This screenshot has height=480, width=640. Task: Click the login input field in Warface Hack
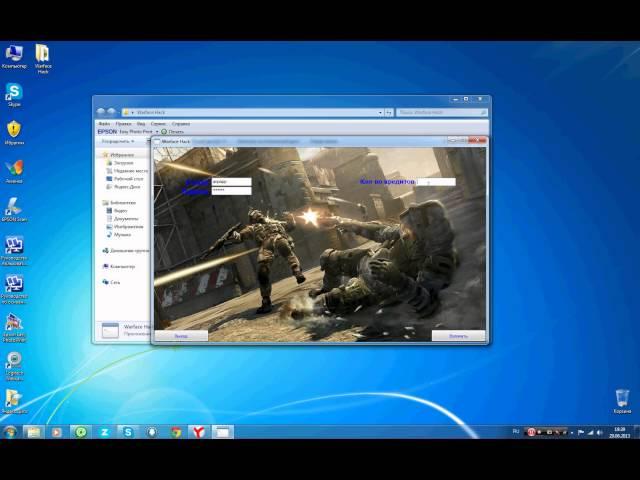click(x=231, y=181)
